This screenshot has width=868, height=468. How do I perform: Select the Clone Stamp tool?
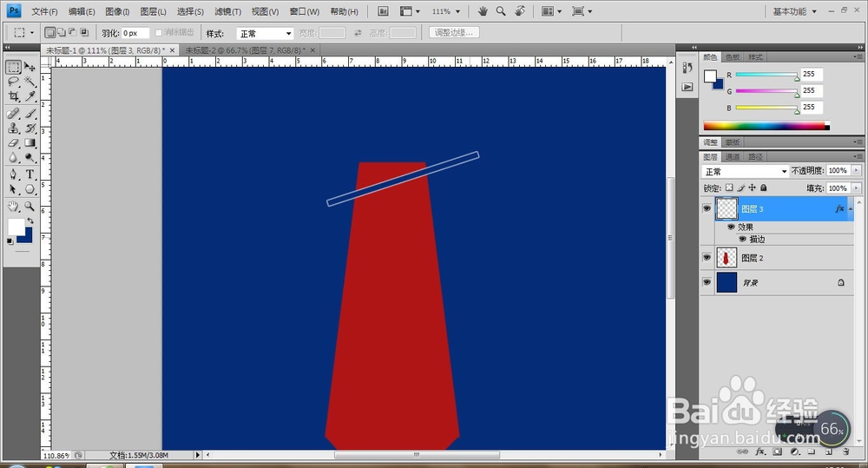(x=14, y=128)
